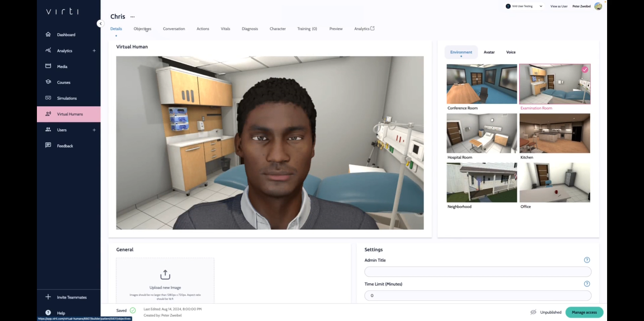Switch to the Voice tab
This screenshot has height=321, width=644.
[511, 52]
